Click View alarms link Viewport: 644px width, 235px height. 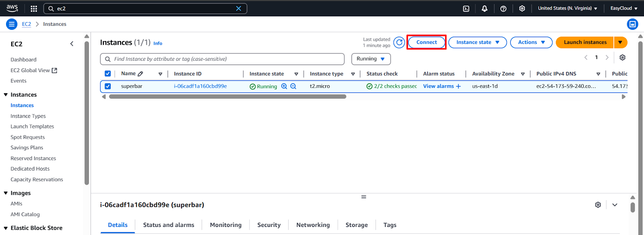coord(438,86)
